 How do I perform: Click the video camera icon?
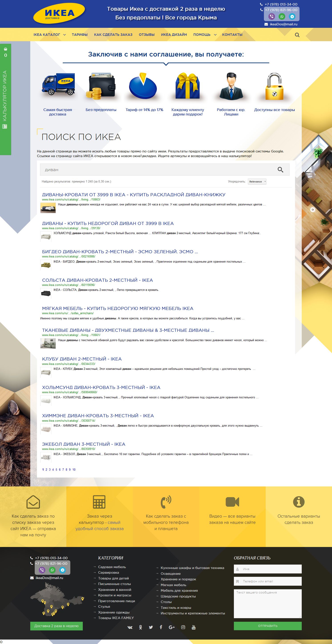[x=232, y=502]
